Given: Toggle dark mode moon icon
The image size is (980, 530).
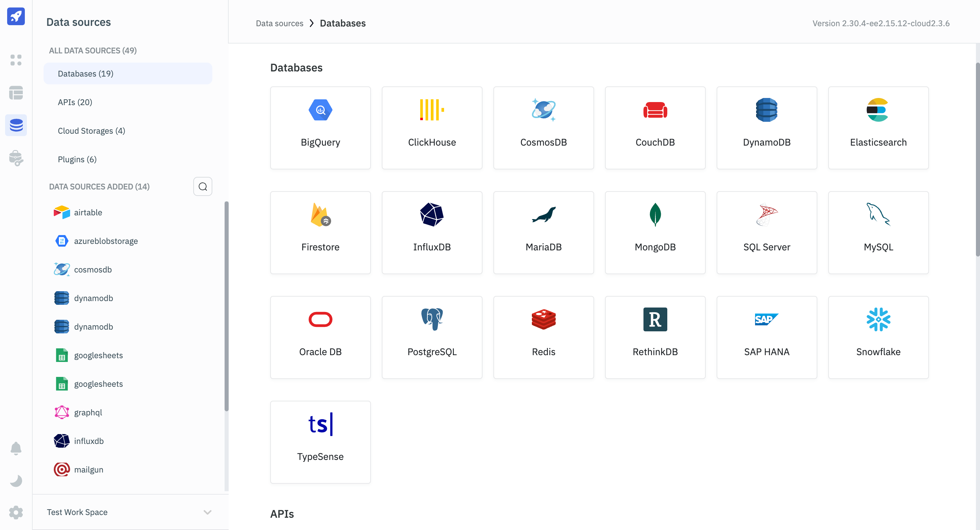Looking at the screenshot, I should pyautogui.click(x=16, y=481).
